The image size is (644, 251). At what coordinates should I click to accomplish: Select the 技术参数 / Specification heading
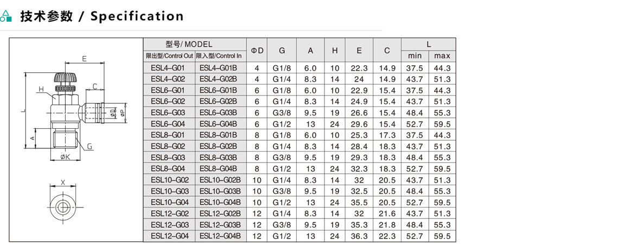102,16
